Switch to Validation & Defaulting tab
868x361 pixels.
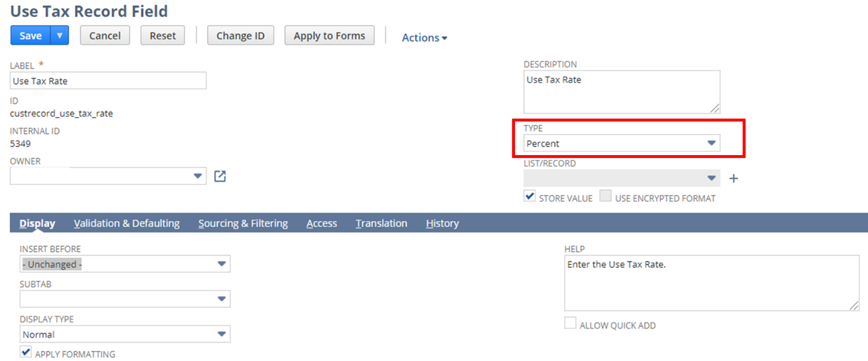tap(127, 223)
